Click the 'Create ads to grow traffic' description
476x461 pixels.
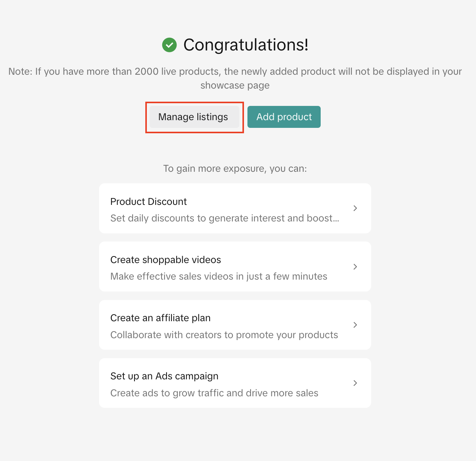(214, 393)
